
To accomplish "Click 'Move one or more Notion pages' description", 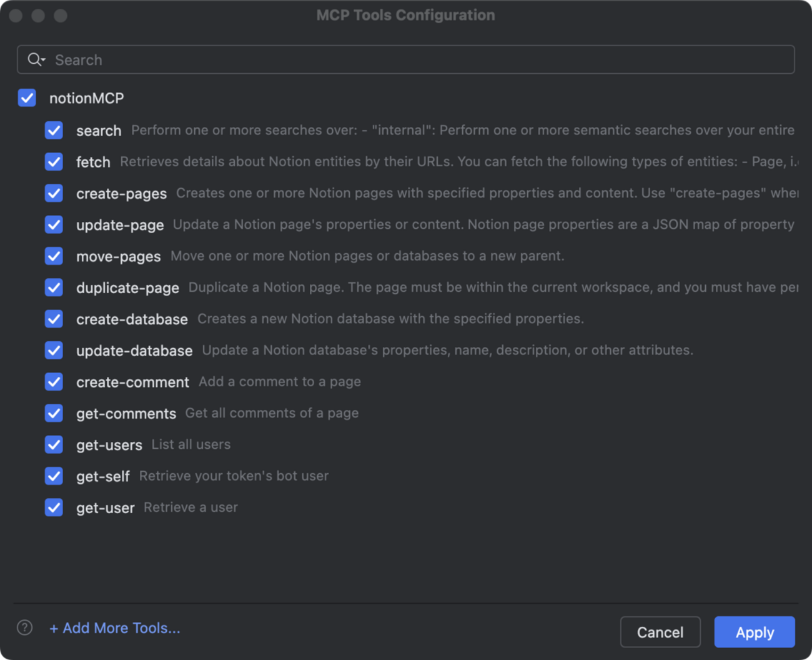I will [x=367, y=256].
